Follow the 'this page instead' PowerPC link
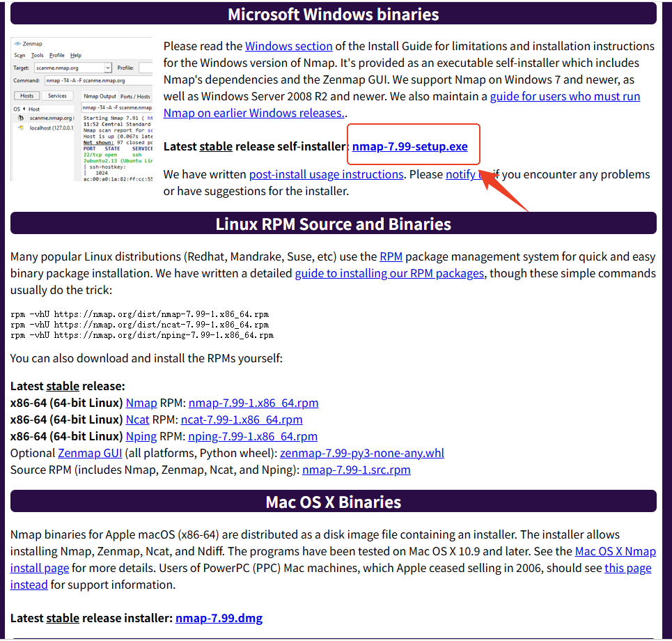672x641 pixels. 628,568
